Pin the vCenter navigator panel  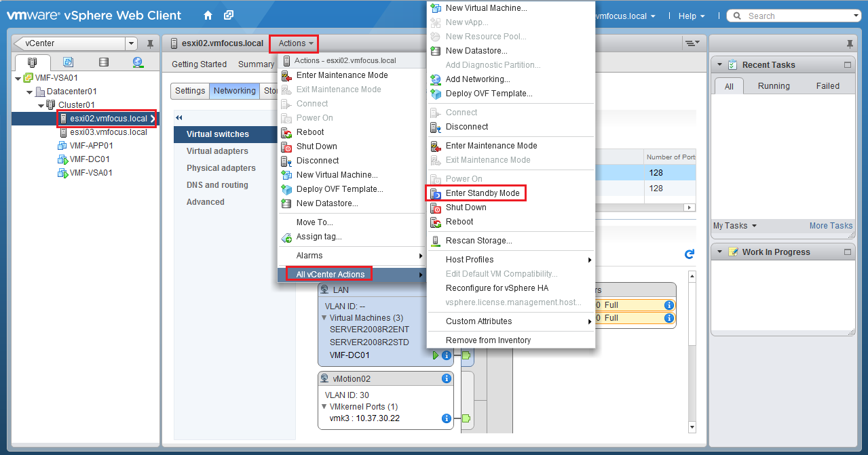(x=150, y=44)
